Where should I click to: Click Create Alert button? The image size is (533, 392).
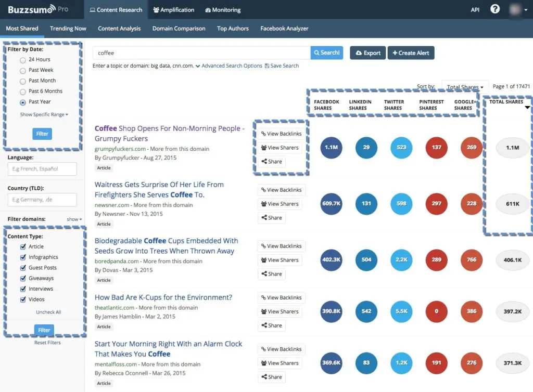pos(411,53)
